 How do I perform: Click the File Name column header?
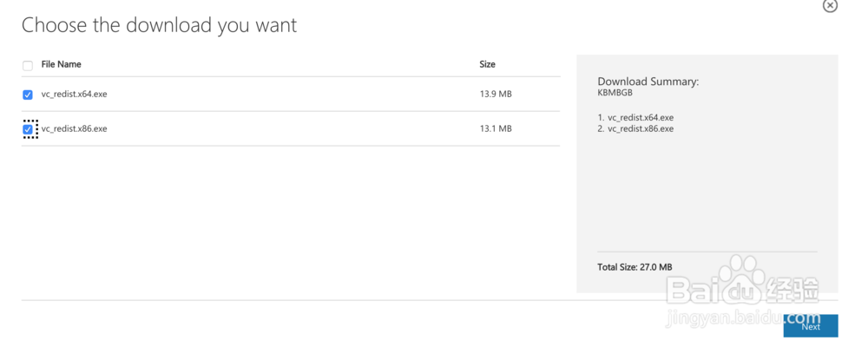[61, 64]
